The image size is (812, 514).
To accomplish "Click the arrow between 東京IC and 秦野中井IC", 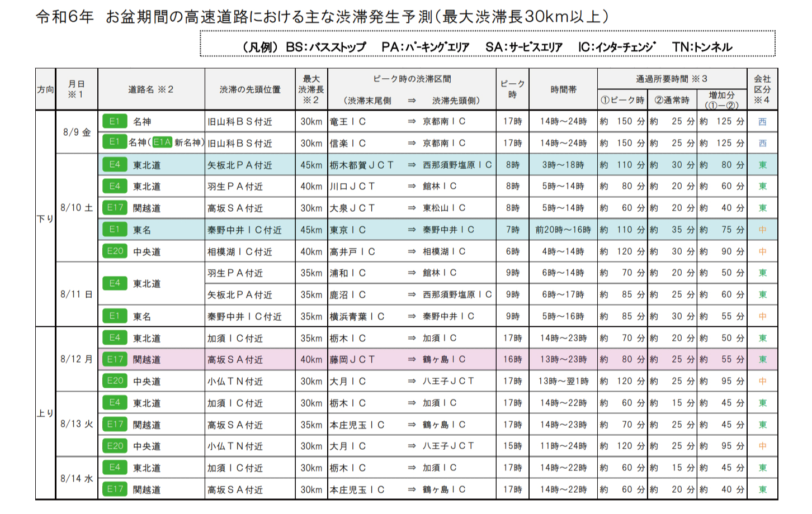I will click(x=412, y=230).
